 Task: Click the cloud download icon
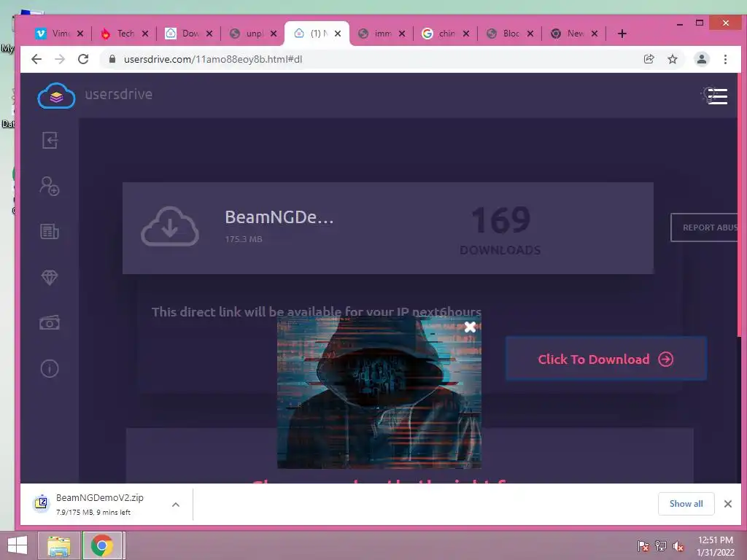click(170, 227)
